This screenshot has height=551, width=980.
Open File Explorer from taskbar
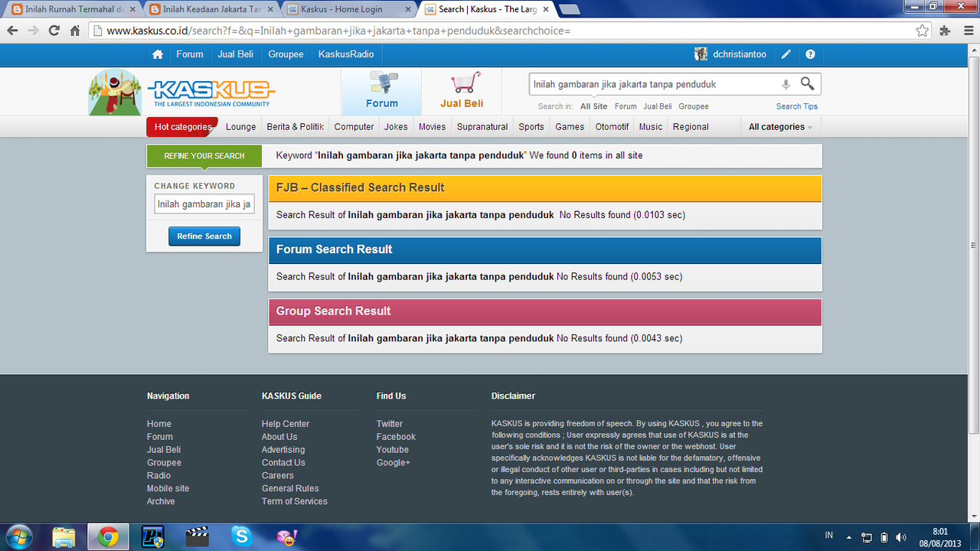(x=64, y=536)
